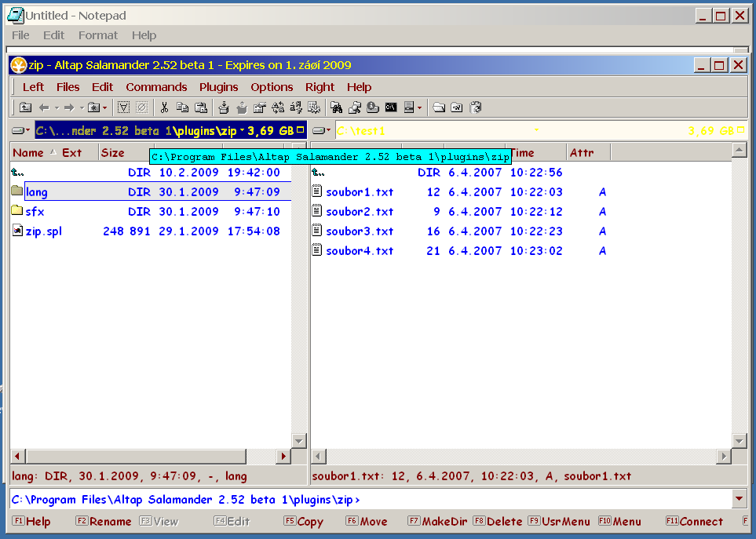Click the F11 Connect button
Screen dimensions: 756x539
694,521
